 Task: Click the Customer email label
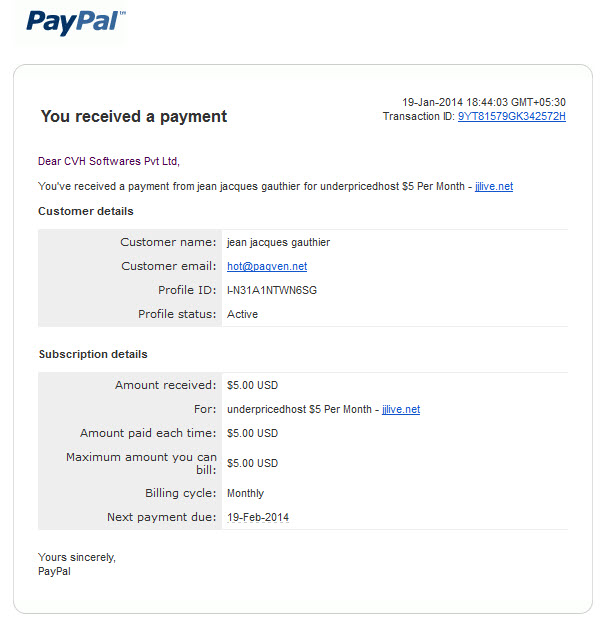pyautogui.click(x=169, y=266)
